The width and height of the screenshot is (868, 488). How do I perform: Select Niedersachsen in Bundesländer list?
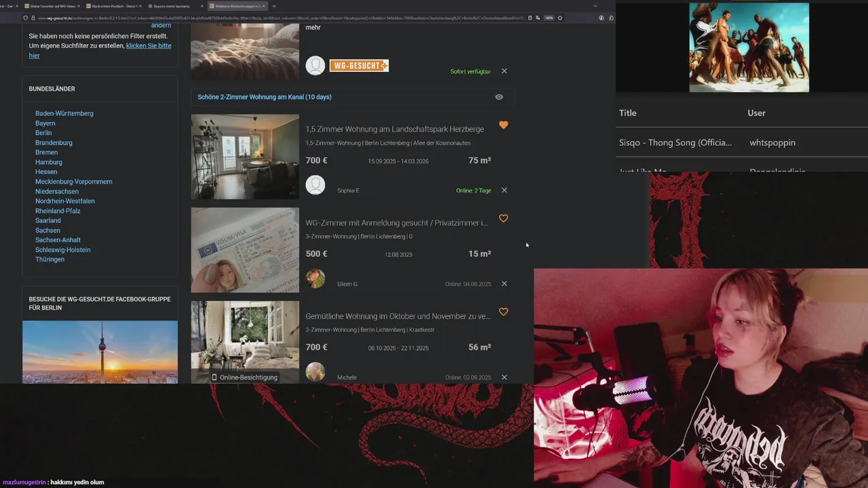coord(57,191)
